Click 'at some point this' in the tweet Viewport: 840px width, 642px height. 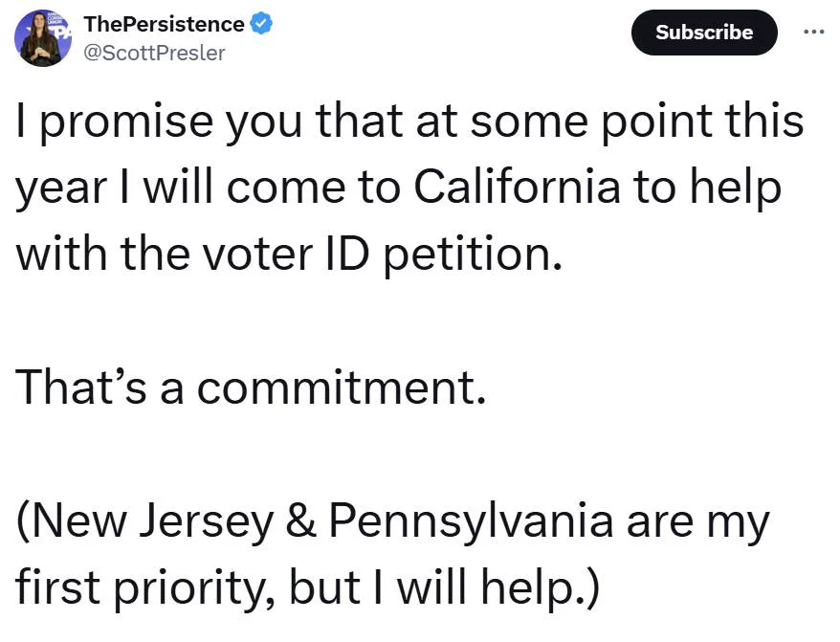coord(609,122)
